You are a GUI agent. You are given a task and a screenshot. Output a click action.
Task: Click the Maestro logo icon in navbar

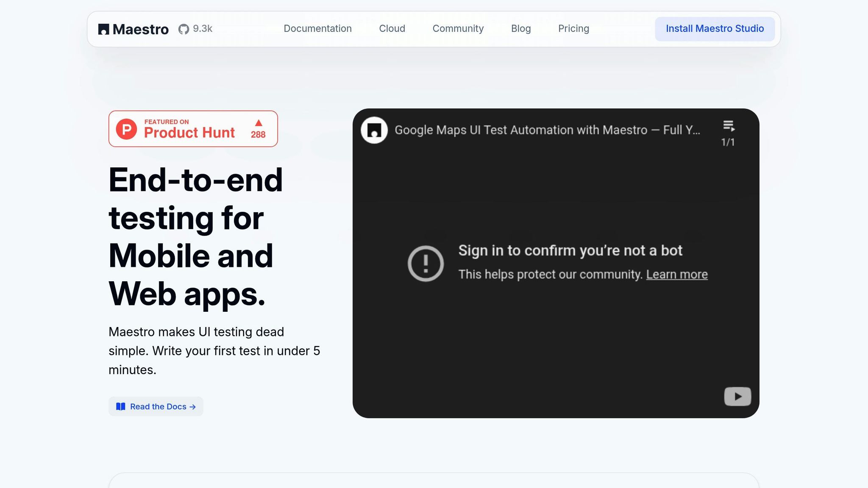(x=103, y=29)
